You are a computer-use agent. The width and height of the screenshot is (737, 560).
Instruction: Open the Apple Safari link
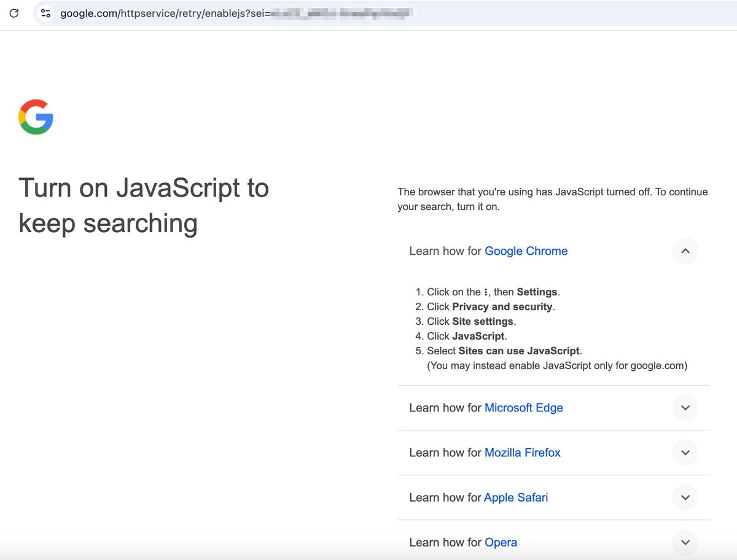(516, 497)
